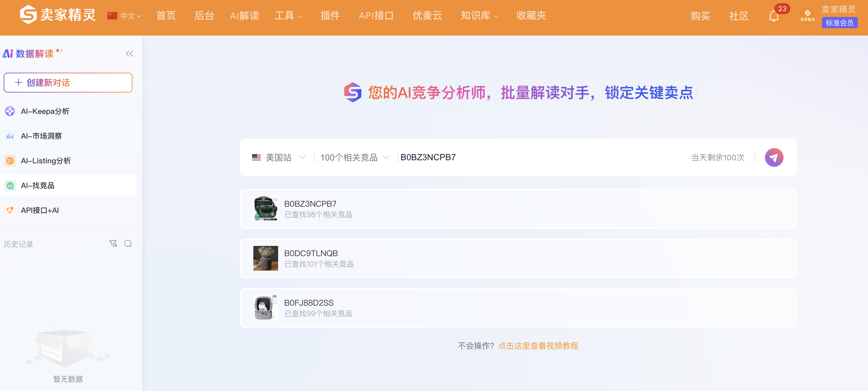The width and height of the screenshot is (868, 391).
Task: Open API接口+AI sidebar item
Action: click(40, 210)
